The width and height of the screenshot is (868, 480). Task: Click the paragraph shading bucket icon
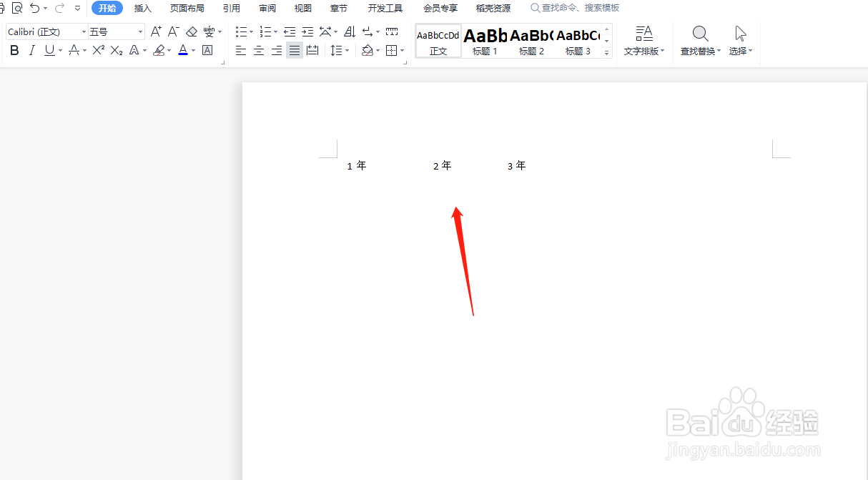click(368, 50)
